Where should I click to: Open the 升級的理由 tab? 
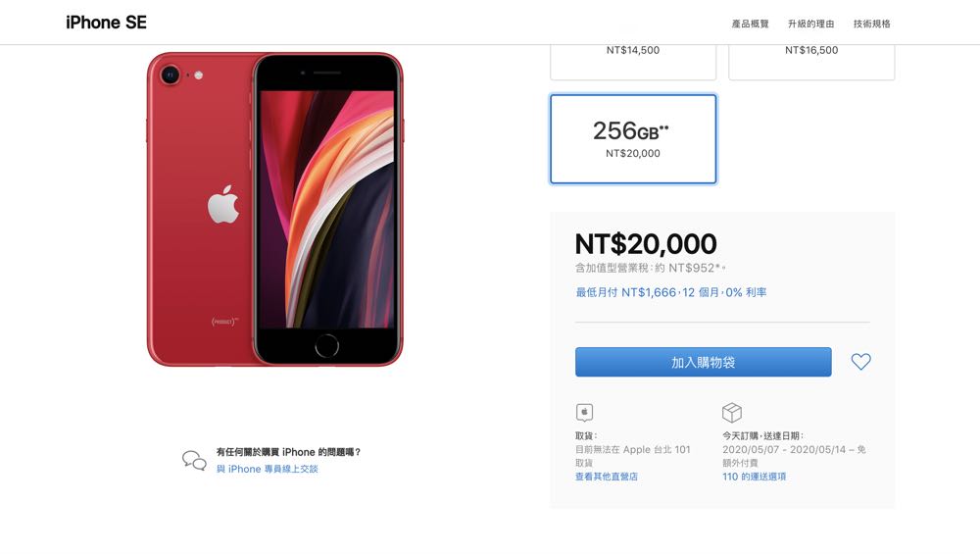click(x=810, y=24)
